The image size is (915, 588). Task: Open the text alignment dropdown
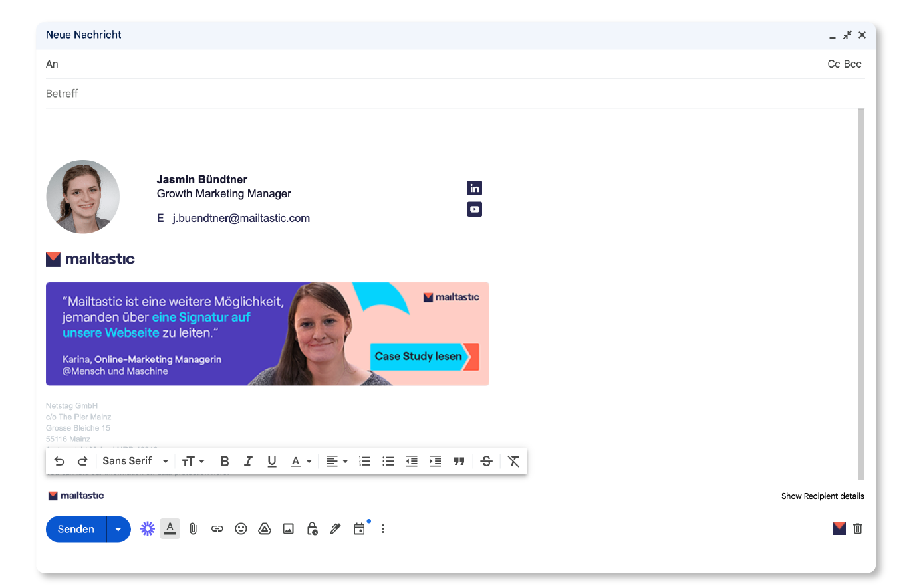336,461
